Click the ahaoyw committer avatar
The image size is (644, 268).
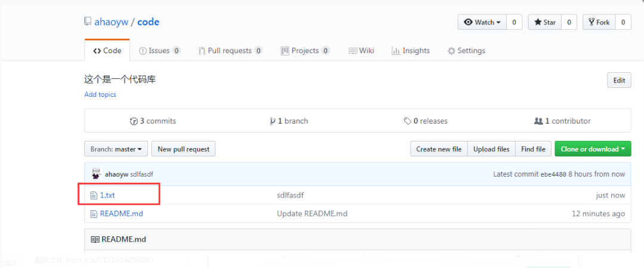(96, 174)
